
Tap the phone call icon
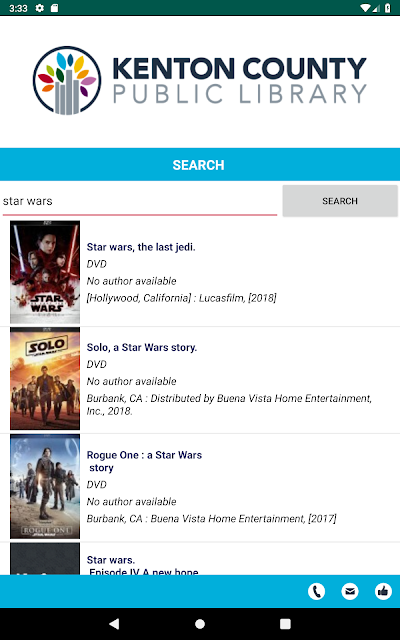point(316,591)
